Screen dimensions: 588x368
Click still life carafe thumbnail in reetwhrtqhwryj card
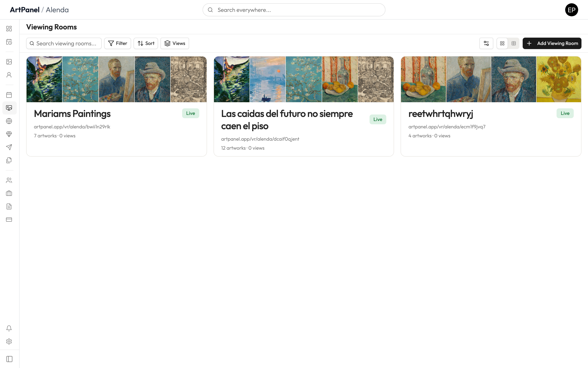423,79
